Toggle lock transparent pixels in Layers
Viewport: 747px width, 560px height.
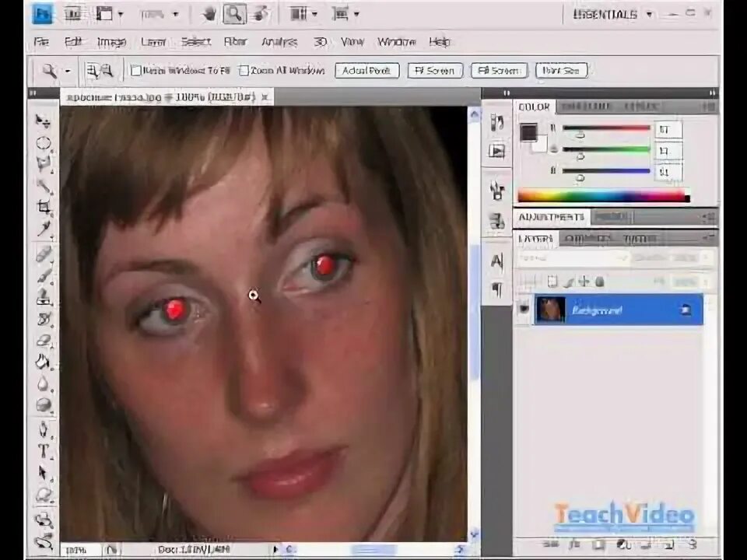[x=552, y=282]
